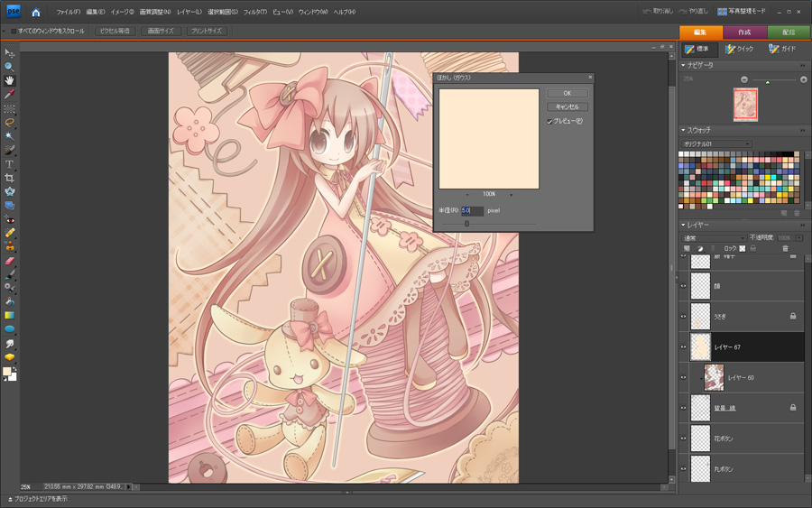Select the Move tool
The width and height of the screenshot is (812, 508).
[x=9, y=53]
